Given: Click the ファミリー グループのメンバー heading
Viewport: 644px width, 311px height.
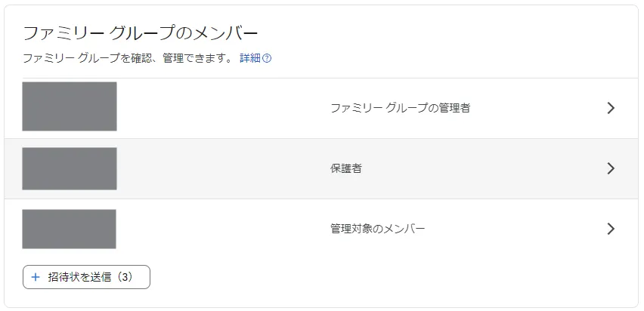Looking at the screenshot, I should click(x=141, y=33).
